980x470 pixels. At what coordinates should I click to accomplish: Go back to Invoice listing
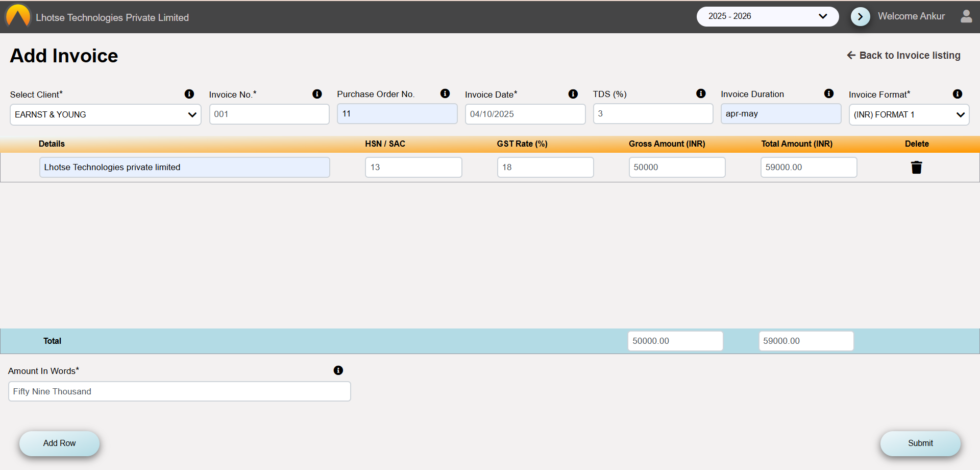click(903, 55)
